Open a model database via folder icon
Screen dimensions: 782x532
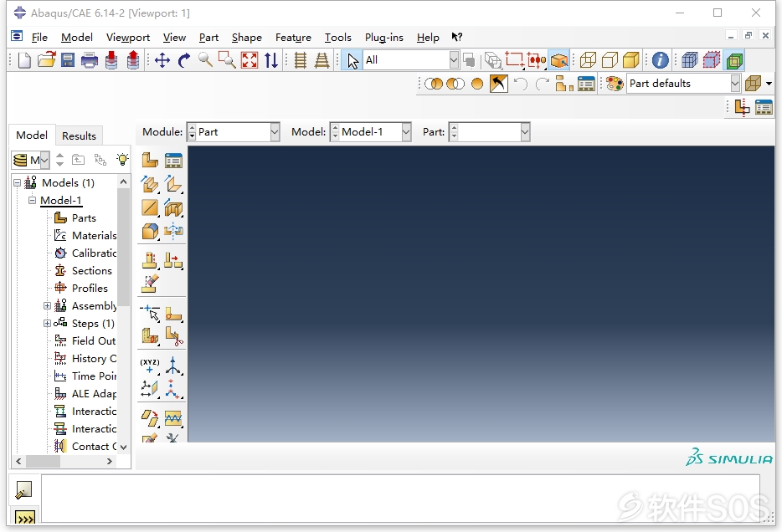click(x=46, y=60)
